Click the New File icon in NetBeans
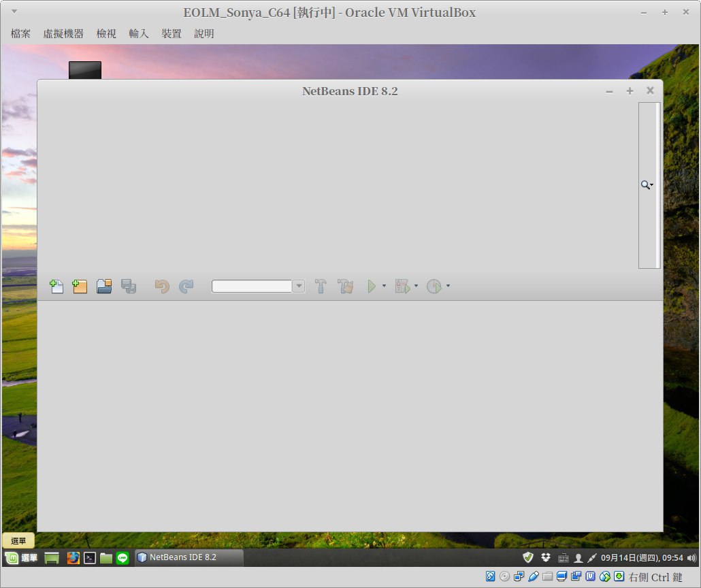The height and width of the screenshot is (588, 701). point(56,287)
